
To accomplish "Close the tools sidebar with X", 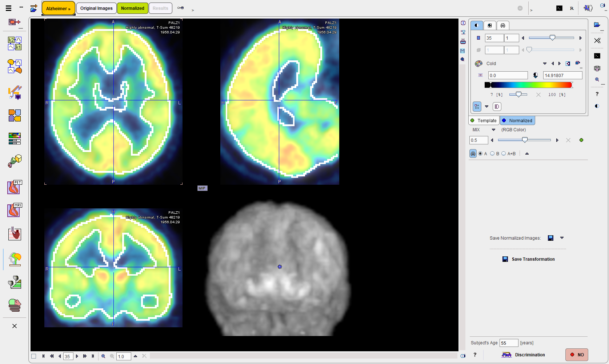I will coord(15,326).
